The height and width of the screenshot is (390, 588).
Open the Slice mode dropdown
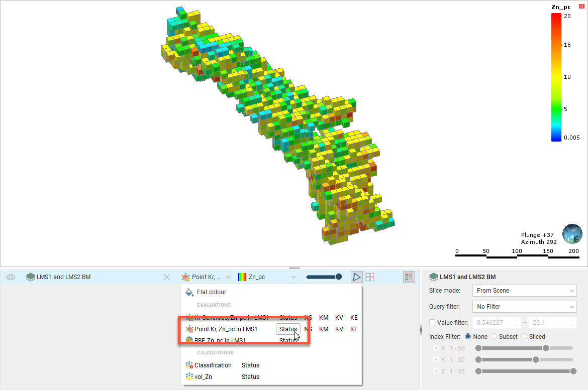click(524, 291)
